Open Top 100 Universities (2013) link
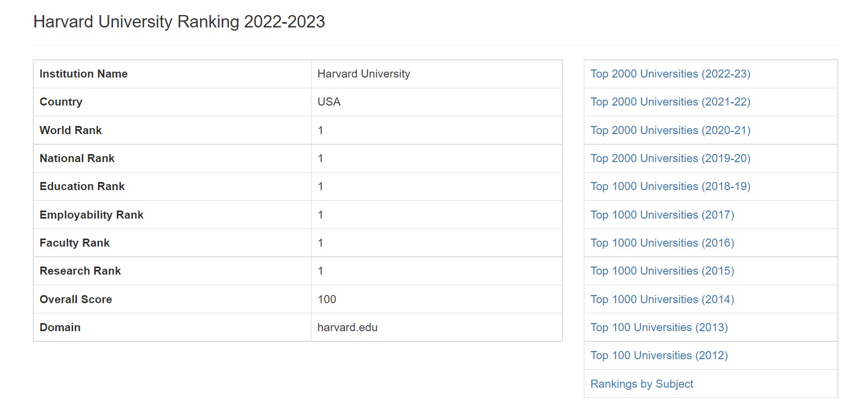This screenshot has height=406, width=868. coord(659,327)
